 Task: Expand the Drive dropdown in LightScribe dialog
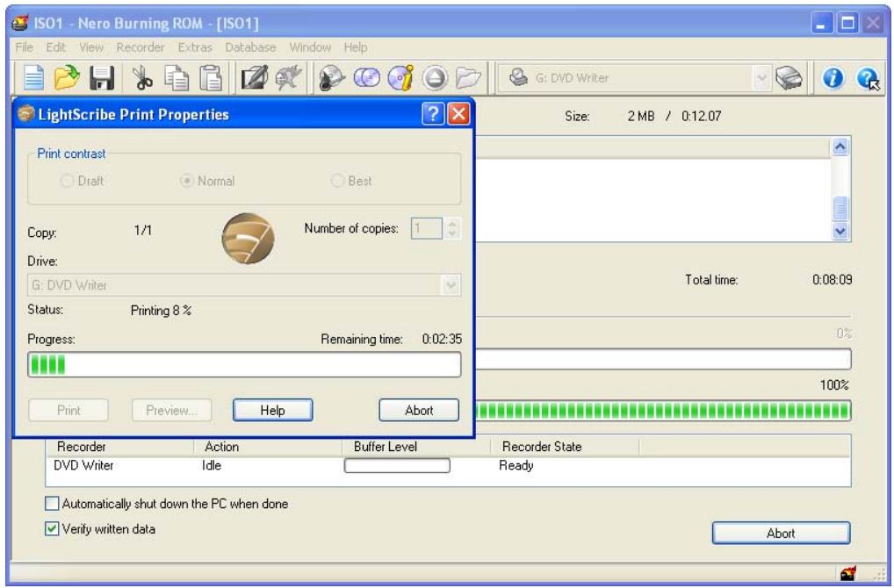click(x=451, y=285)
